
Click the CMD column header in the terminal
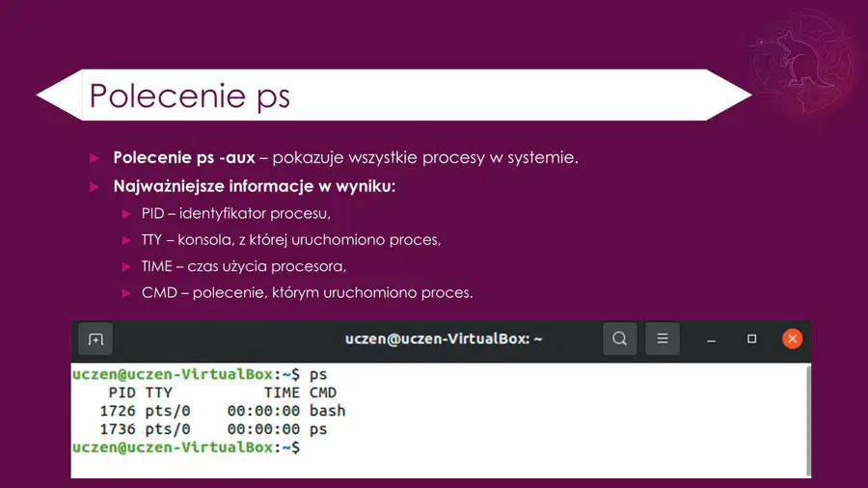[323, 393]
